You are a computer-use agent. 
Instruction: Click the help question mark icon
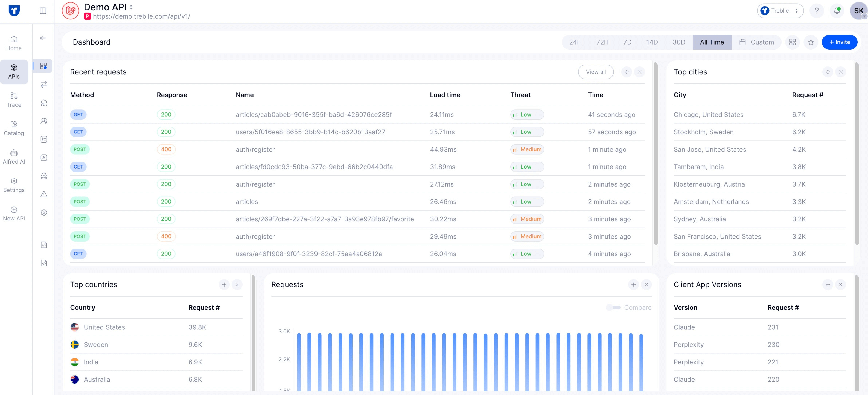click(x=816, y=11)
